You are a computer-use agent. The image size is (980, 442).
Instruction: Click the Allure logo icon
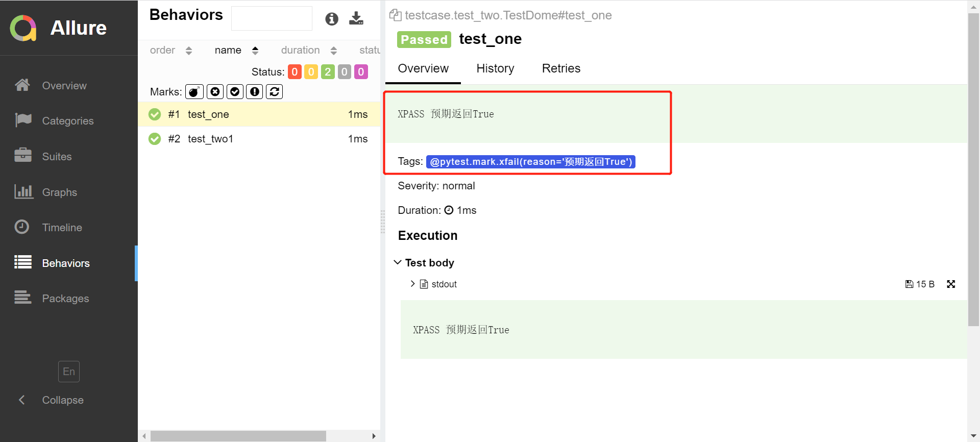[x=23, y=28]
